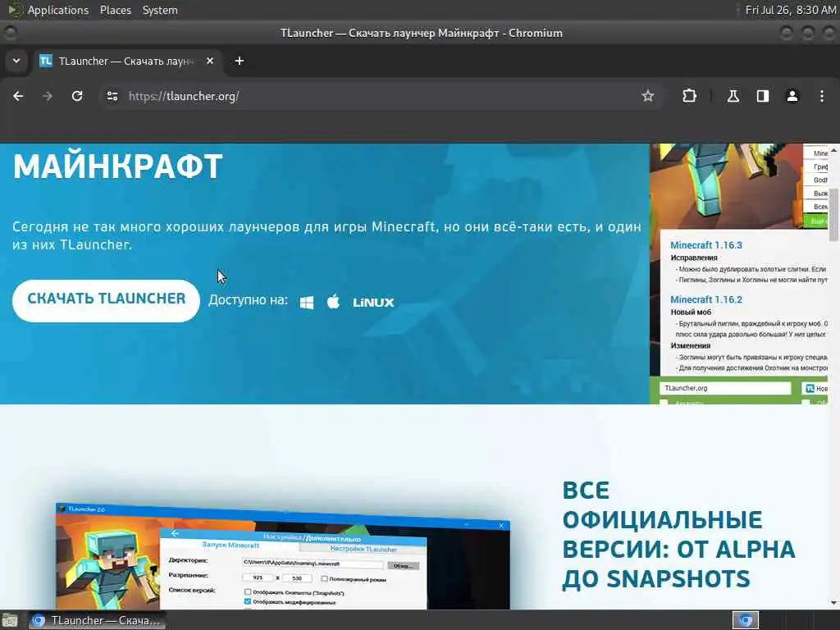Click the 'Доступно на:' label
840x630 pixels.
pyautogui.click(x=248, y=300)
